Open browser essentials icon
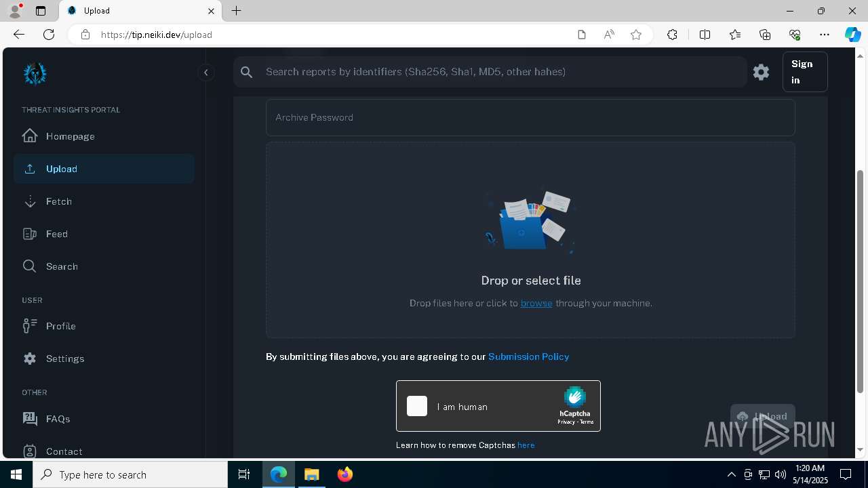The height and width of the screenshot is (488, 868). click(x=795, y=35)
